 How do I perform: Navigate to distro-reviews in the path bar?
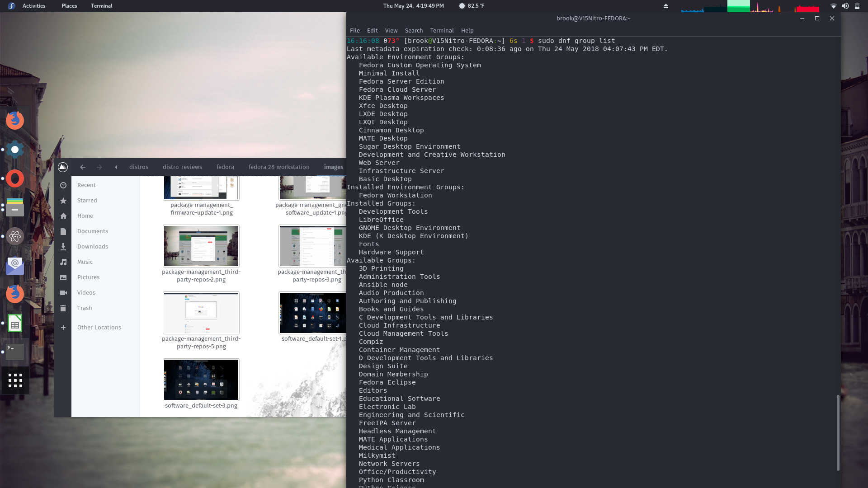(x=182, y=167)
